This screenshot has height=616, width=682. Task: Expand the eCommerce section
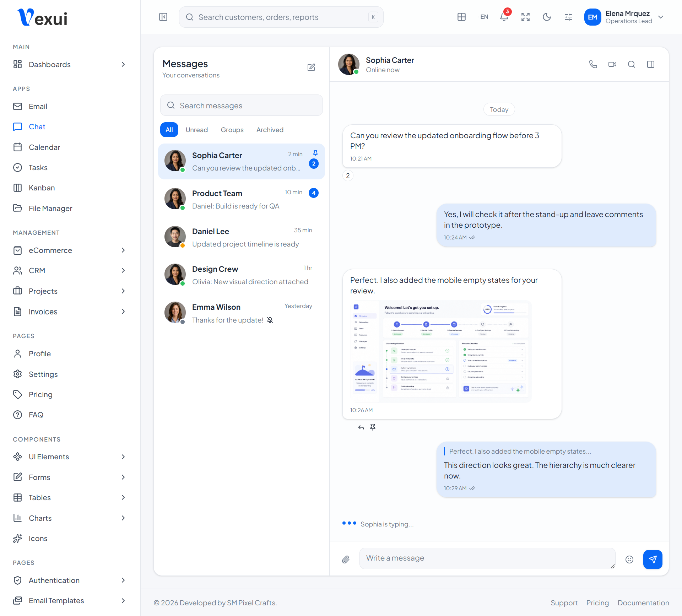[70, 250]
